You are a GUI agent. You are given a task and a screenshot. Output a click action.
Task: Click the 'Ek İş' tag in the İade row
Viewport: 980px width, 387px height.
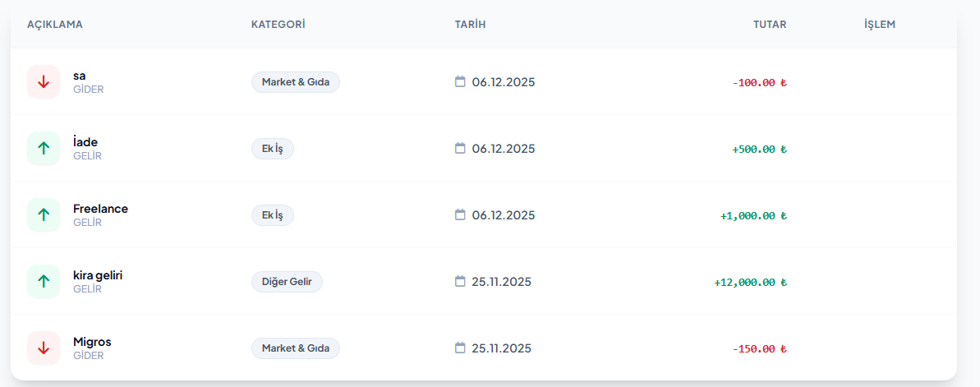coord(272,149)
